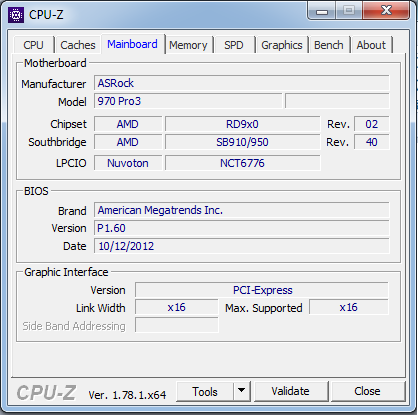Click the Validate button

290,391
